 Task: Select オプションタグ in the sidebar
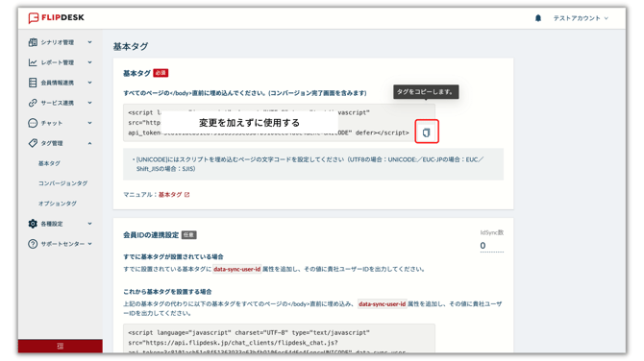click(58, 204)
